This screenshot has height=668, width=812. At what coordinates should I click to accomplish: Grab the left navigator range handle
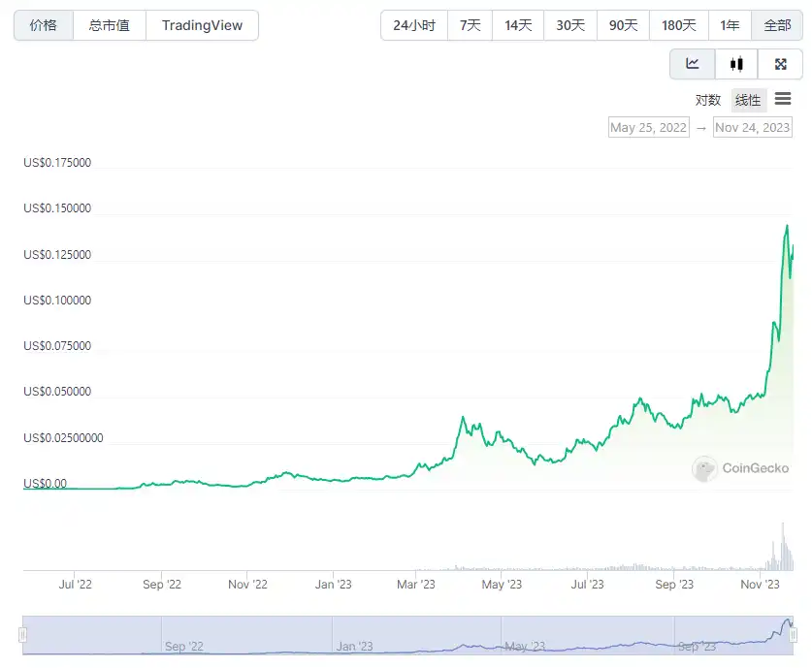pos(22,634)
